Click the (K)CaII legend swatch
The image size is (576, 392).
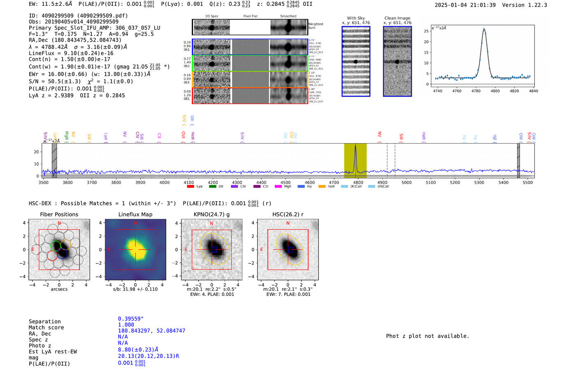(x=344, y=186)
